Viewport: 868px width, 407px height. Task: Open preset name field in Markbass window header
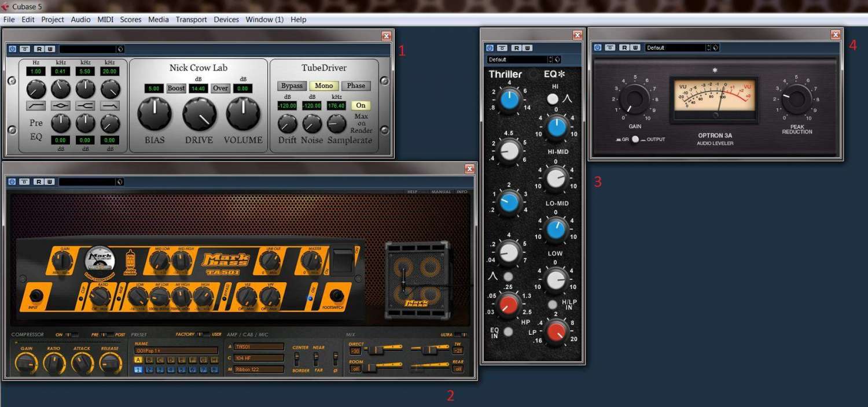pyautogui.click(x=88, y=182)
